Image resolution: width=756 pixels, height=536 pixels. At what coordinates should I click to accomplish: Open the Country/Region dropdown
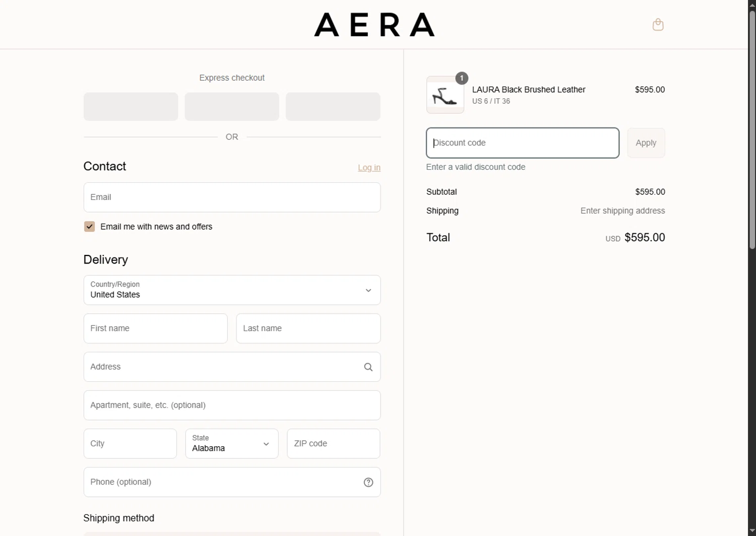(232, 290)
